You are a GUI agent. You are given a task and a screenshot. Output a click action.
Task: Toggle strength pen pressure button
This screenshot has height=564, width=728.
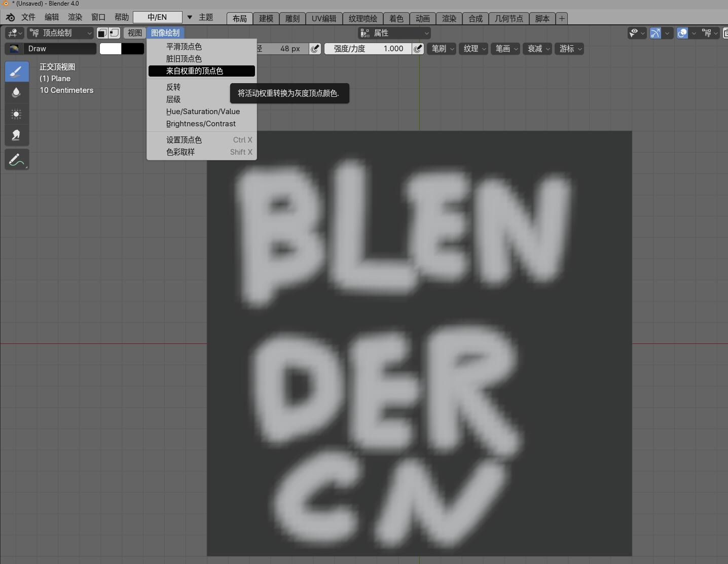[x=418, y=49]
